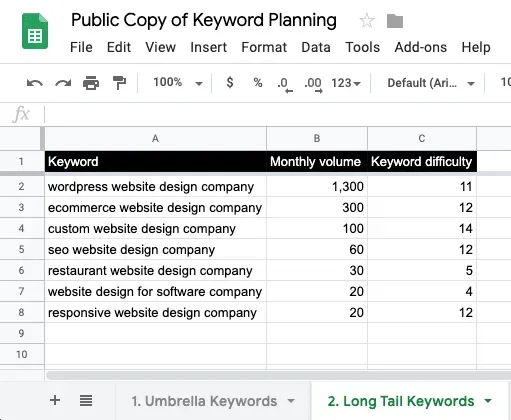Open more number formats 123 dropdown

346,83
